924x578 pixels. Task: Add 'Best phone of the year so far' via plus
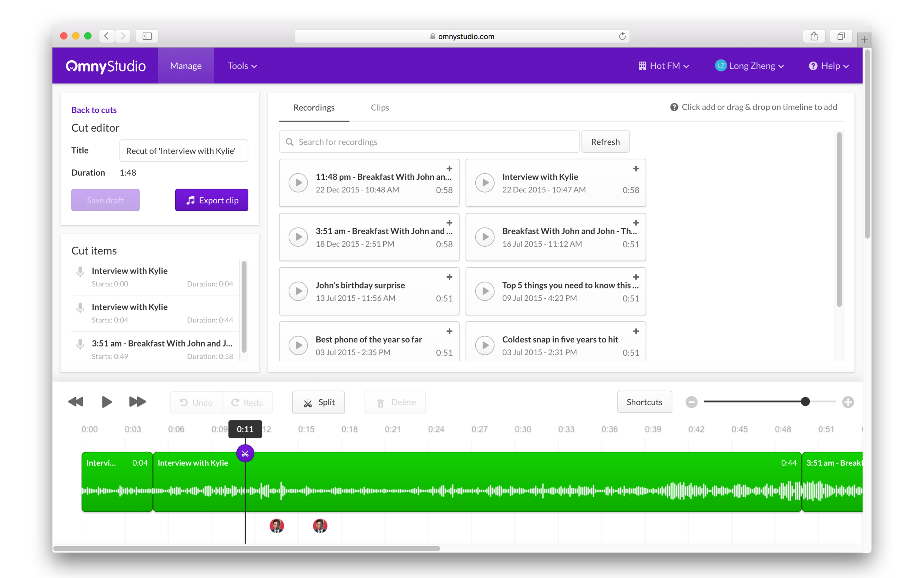point(449,331)
